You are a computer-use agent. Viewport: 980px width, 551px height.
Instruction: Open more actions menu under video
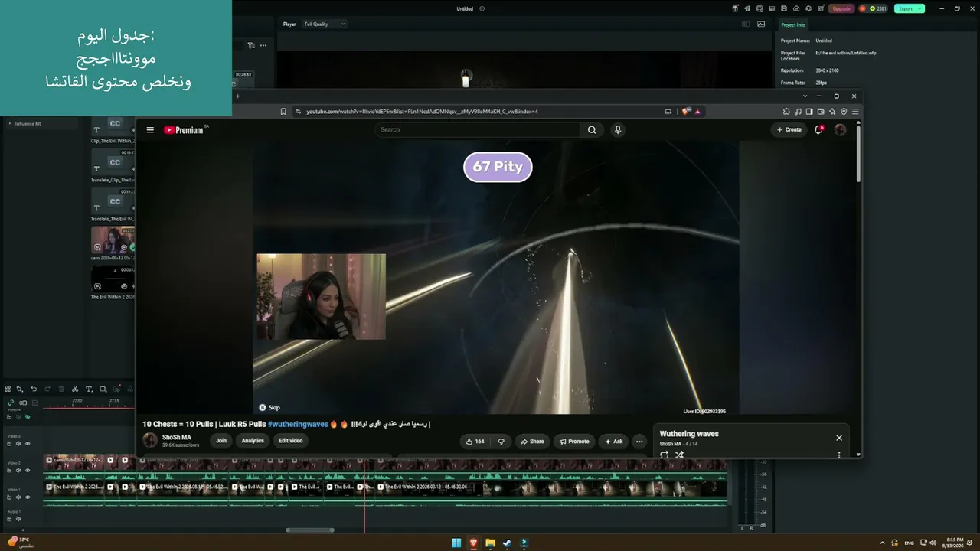coord(639,442)
